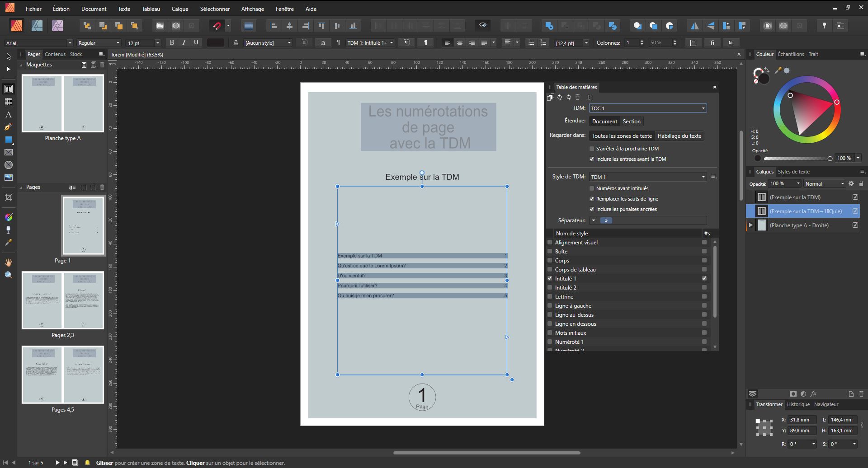This screenshot has width=868, height=468.
Task: Select the Pages 2,3 spread thumbnail
Action: (x=63, y=300)
